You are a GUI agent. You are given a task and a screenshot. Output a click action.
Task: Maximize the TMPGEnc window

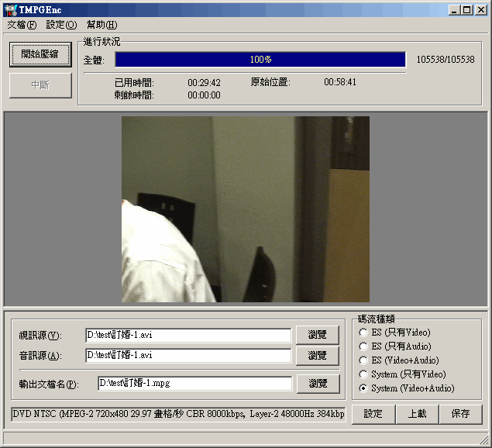[x=466, y=10]
